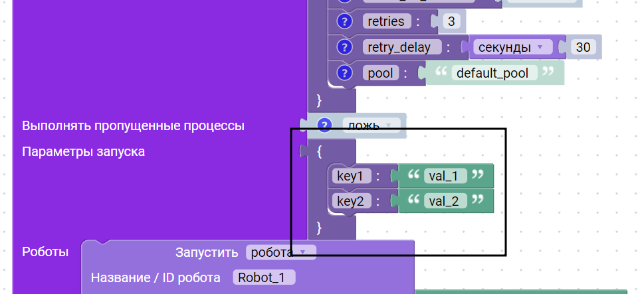Click the retries value 3 field
The image size is (644, 294).
451,21
